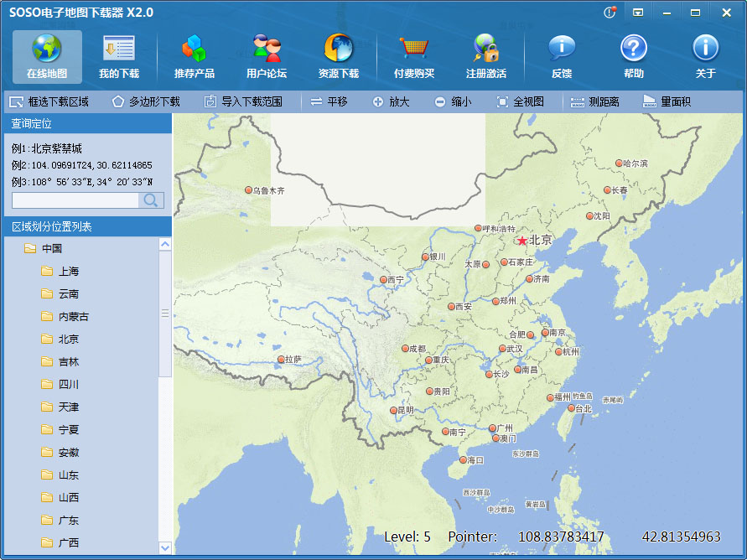Click the 昆明 city marker
Image resolution: width=747 pixels, height=560 pixels.
[393, 410]
